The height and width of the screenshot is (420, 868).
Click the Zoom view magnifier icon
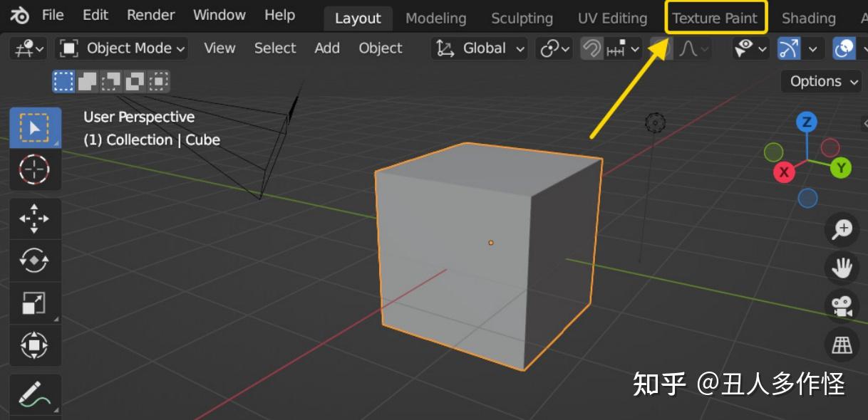[843, 229]
